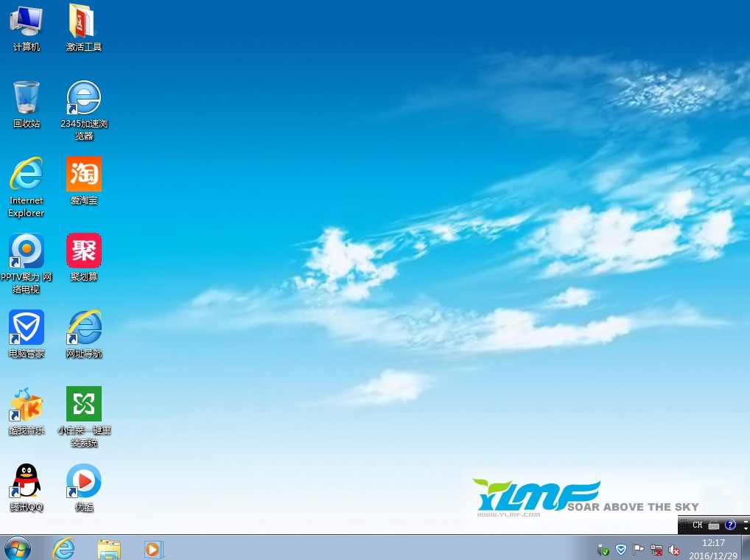Image resolution: width=750 pixels, height=560 pixels.
Task: Launch 小白菜一键重装系统 reinstall tool
Action: (83, 404)
